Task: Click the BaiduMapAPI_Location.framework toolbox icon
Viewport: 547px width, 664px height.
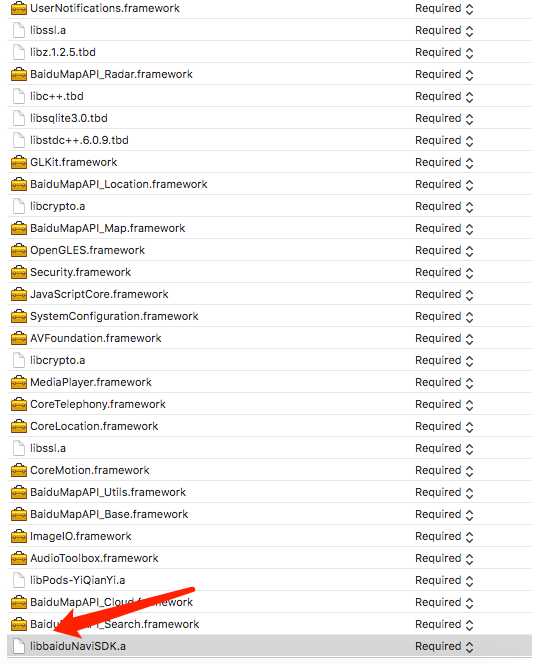Action: point(19,185)
